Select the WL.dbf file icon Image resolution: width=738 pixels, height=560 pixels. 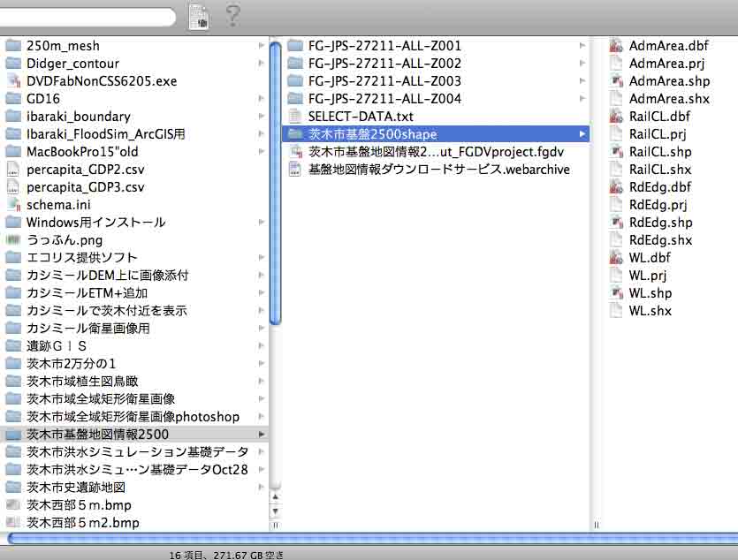tap(616, 257)
